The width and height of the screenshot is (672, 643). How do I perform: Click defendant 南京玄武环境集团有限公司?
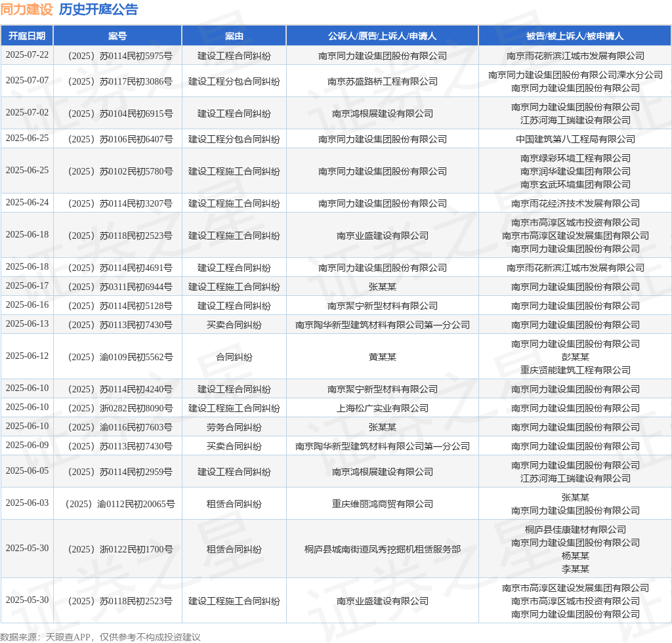(x=575, y=184)
